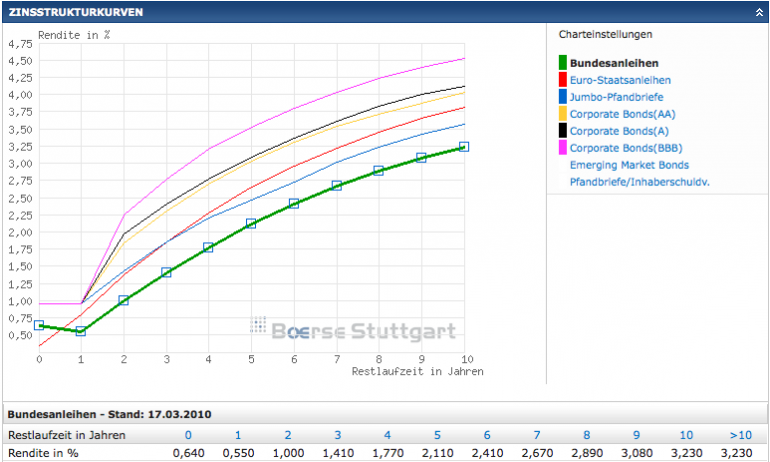Click the Bundesanleihen data marker at year 0
Viewport: 770px width, 462px height.
(x=39, y=325)
